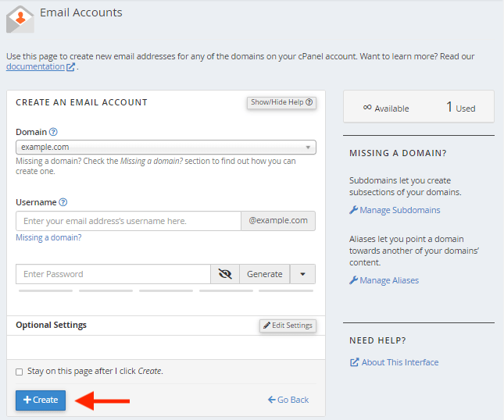Toggle password visibility with the eye icon
The width and height of the screenshot is (504, 420).
225,274
